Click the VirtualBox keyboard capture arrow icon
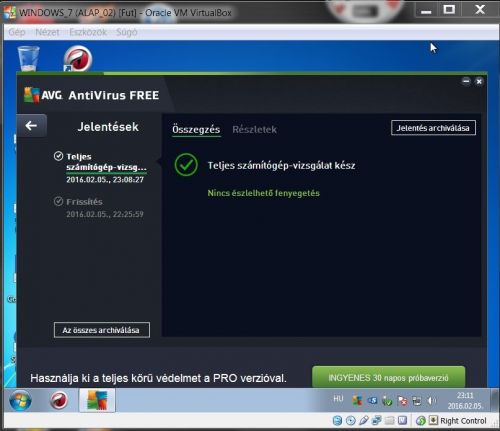Viewport: 500px width, 431px height. pos(433,420)
